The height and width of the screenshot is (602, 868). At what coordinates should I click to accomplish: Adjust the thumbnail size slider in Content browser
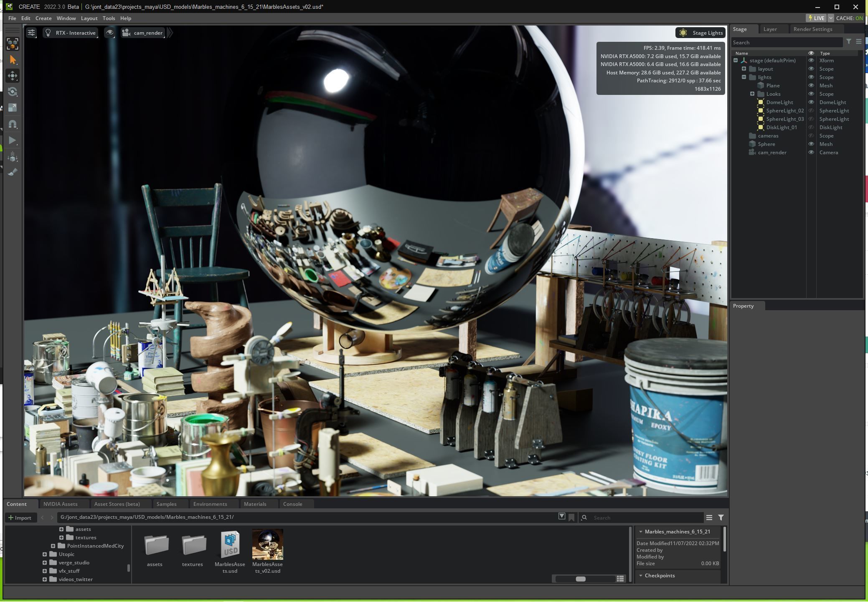tap(580, 579)
